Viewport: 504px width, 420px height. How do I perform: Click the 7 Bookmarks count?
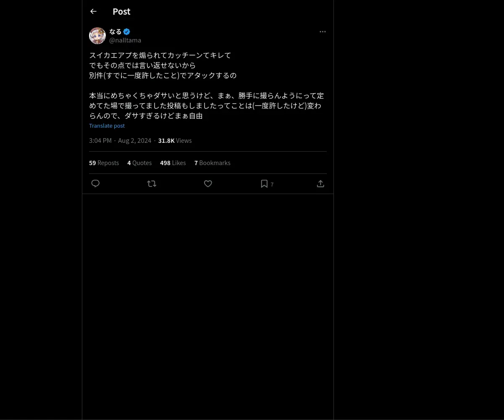click(212, 163)
